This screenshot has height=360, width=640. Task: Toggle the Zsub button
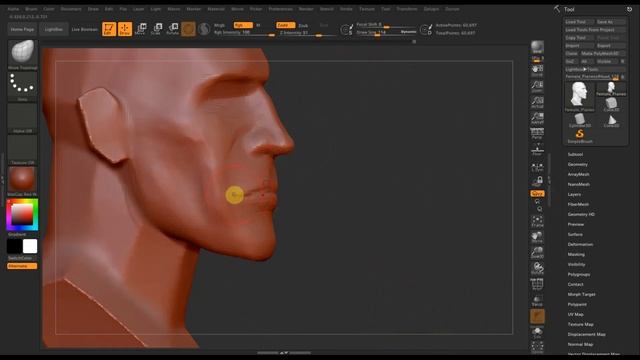point(303,25)
